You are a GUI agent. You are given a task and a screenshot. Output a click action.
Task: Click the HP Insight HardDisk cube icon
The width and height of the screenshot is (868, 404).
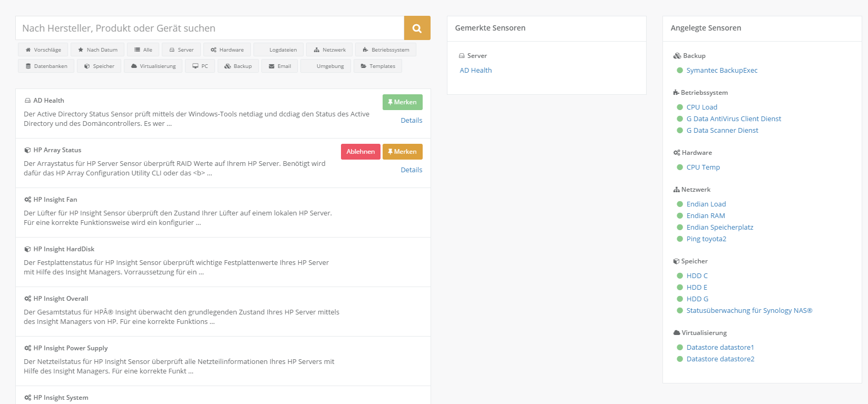pos(27,249)
